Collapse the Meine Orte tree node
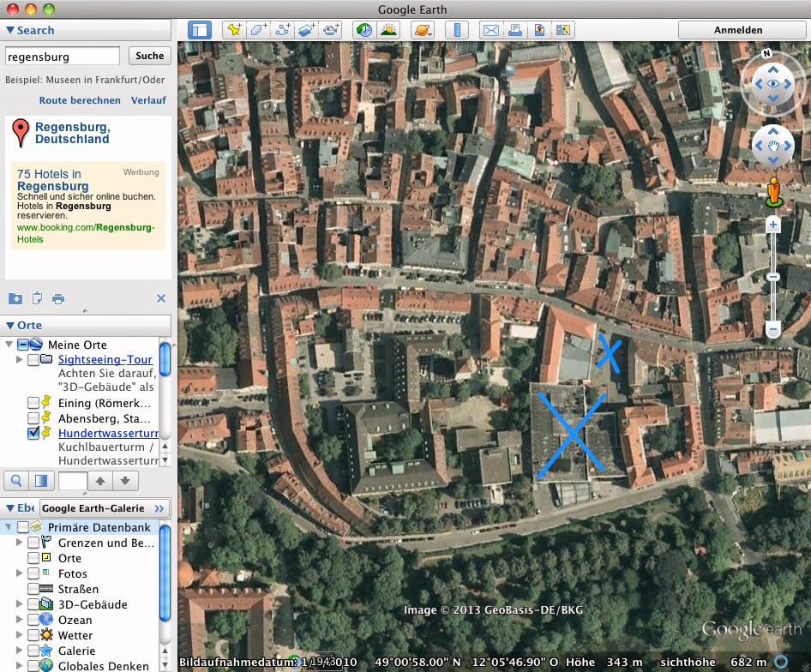The width and height of the screenshot is (811, 672). click(x=9, y=344)
